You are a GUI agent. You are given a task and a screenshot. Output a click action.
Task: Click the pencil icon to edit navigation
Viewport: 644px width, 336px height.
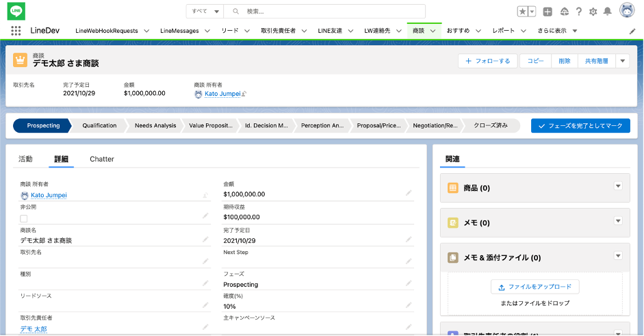coord(632,31)
